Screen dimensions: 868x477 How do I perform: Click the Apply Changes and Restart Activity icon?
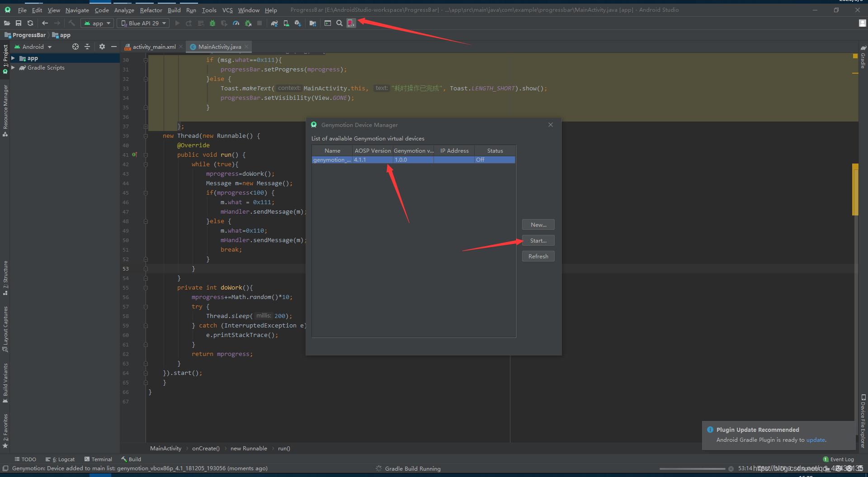coord(189,23)
